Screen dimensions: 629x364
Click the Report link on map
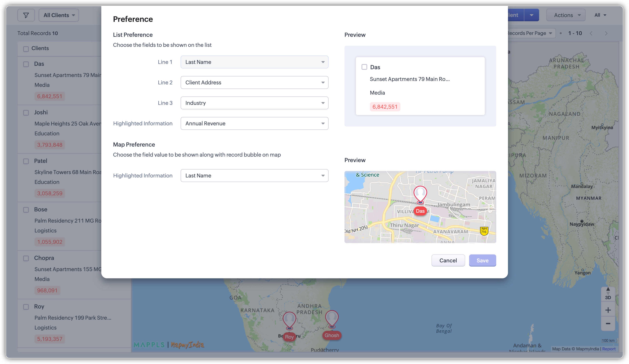(x=609, y=349)
